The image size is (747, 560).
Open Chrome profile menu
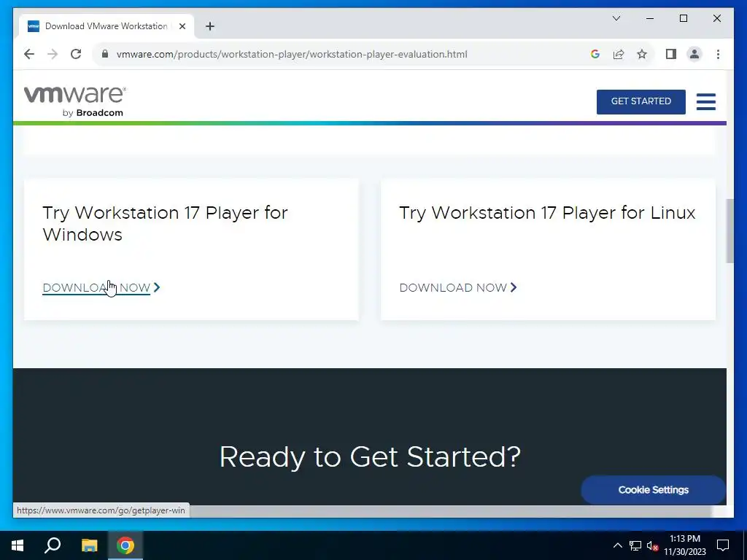tap(694, 54)
